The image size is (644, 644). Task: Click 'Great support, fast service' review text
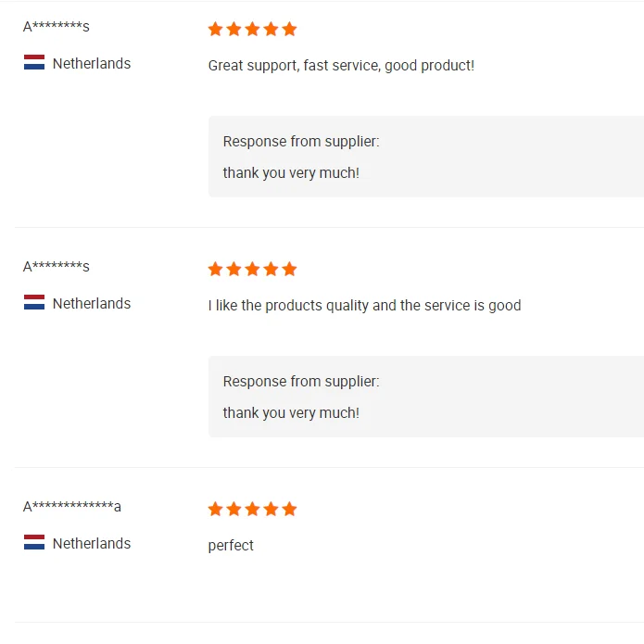341,66
